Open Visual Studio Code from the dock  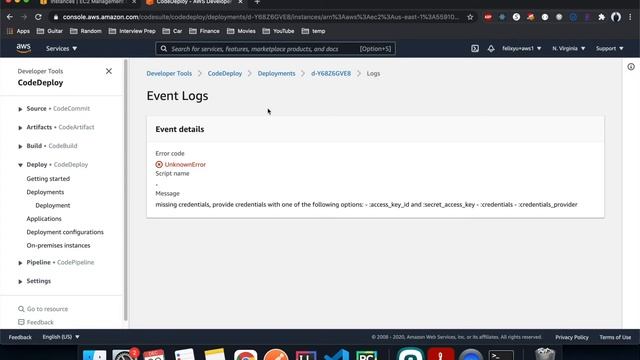(336, 354)
